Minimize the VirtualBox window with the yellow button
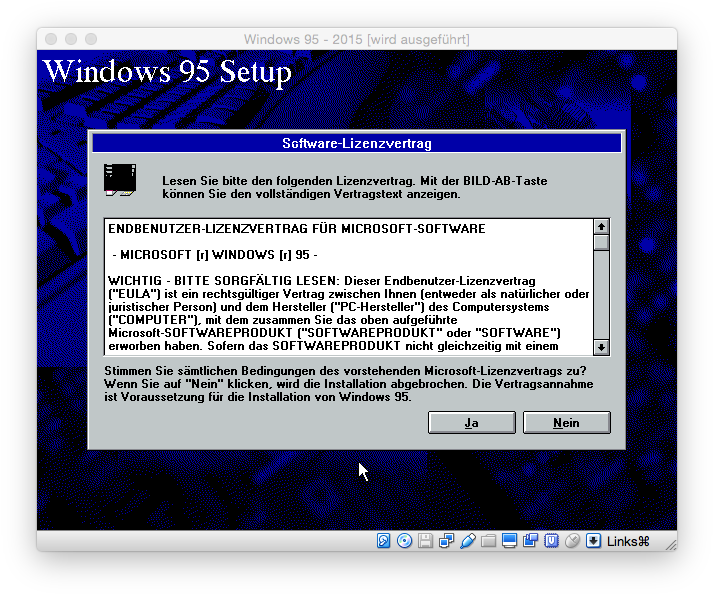Viewport: 713px width, 594px height. [x=71, y=39]
